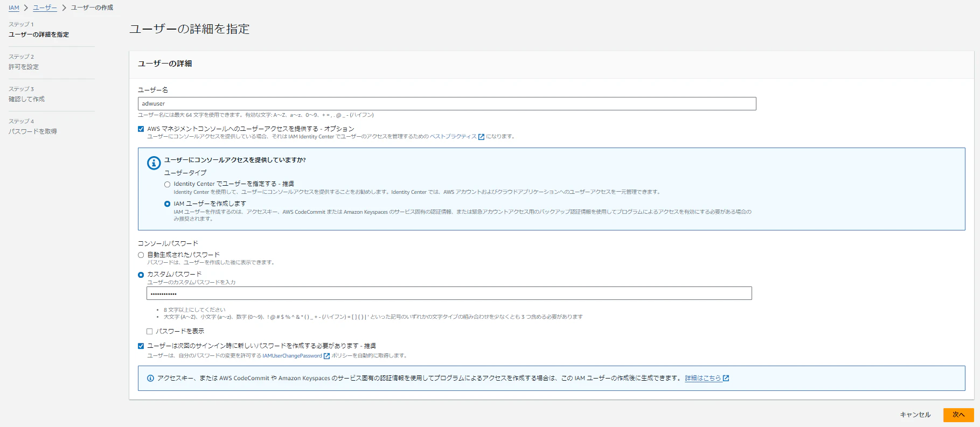Toggle the require new password at sign-in checkbox
Screen dimensions: 980x427
[141, 346]
